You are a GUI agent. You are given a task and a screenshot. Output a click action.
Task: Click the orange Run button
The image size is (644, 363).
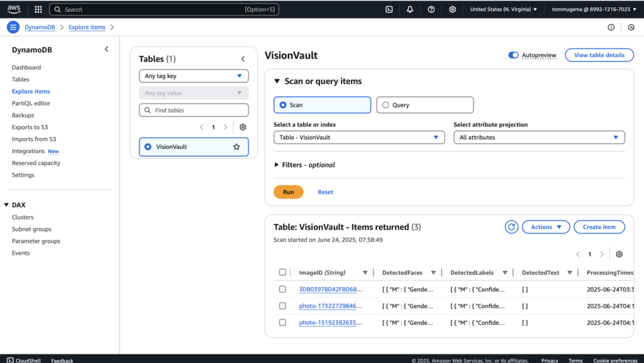pyautogui.click(x=288, y=192)
